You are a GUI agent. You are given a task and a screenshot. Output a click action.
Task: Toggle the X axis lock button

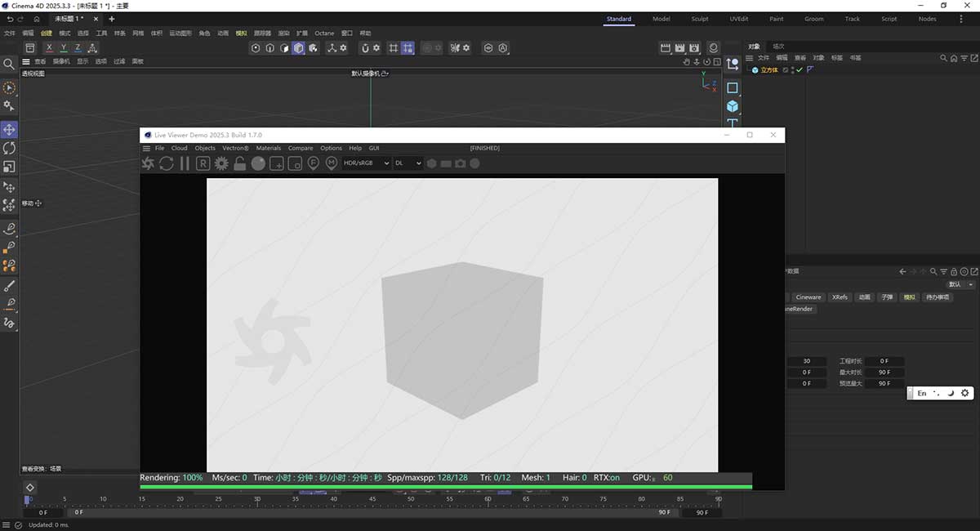coord(47,47)
